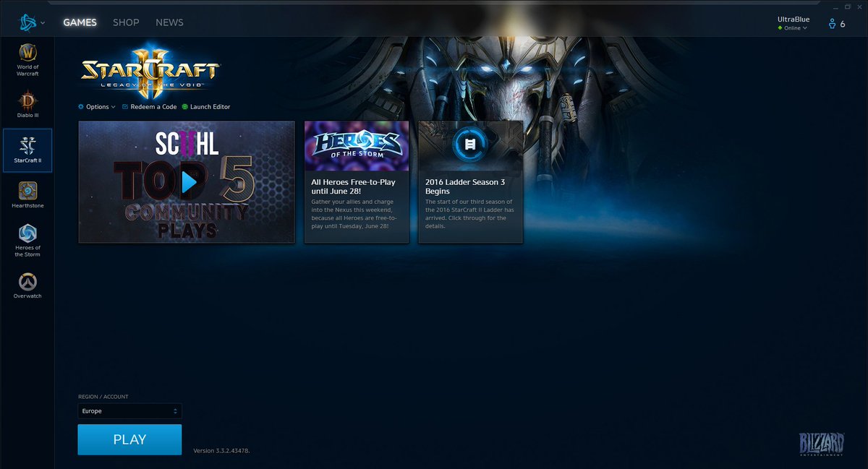Change the Online status dropdown
The width and height of the screenshot is (868, 469).
(x=793, y=28)
